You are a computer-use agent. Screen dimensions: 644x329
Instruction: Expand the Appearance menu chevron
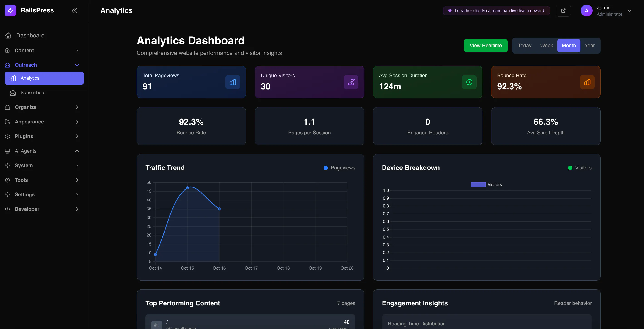(x=77, y=122)
